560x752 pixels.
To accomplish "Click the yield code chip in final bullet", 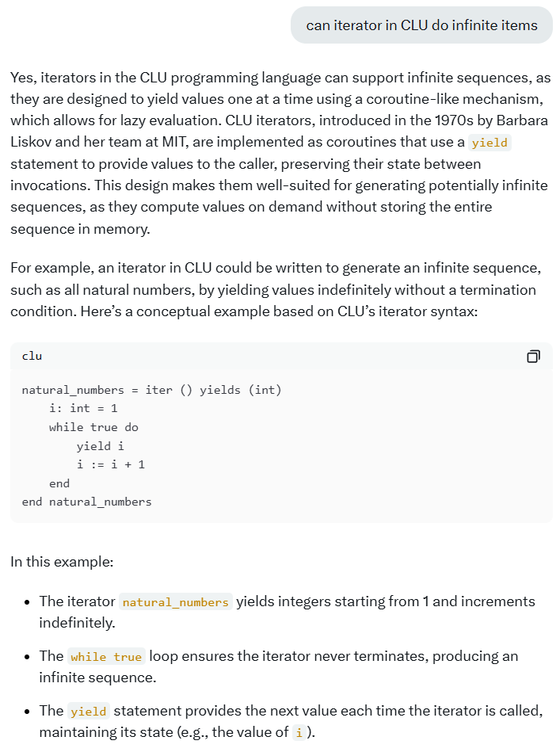I will coord(87,711).
